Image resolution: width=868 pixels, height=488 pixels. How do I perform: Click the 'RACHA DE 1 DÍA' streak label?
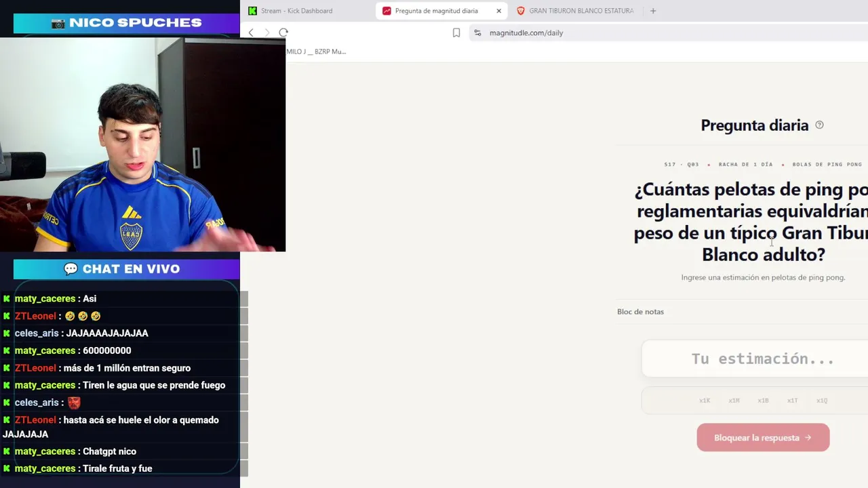tap(745, 165)
